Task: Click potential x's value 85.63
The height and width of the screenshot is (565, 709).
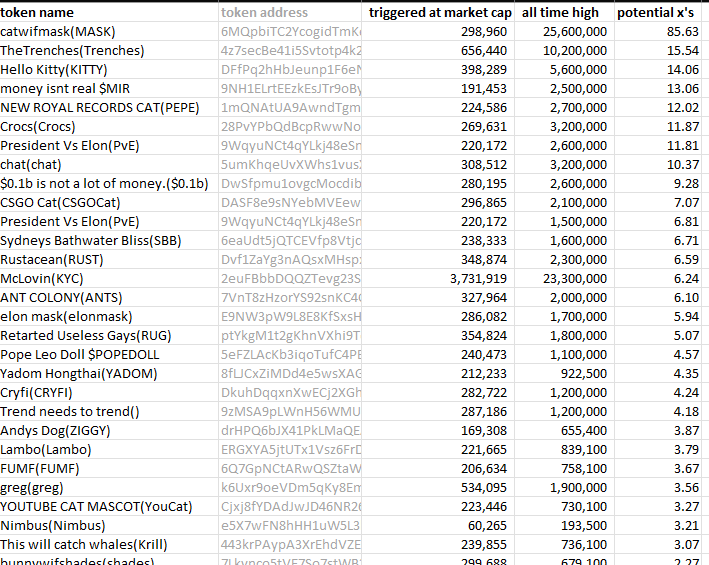Action: (658, 32)
